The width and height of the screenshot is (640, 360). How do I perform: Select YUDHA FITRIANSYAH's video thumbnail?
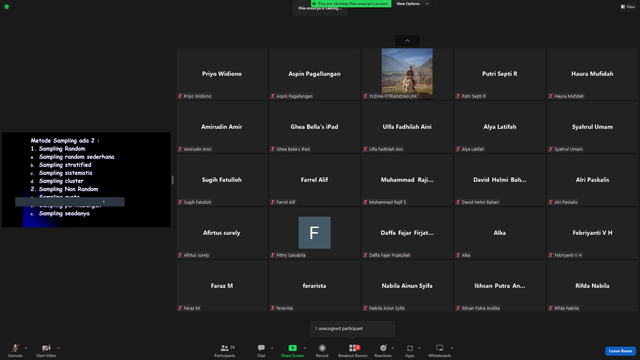(x=407, y=73)
